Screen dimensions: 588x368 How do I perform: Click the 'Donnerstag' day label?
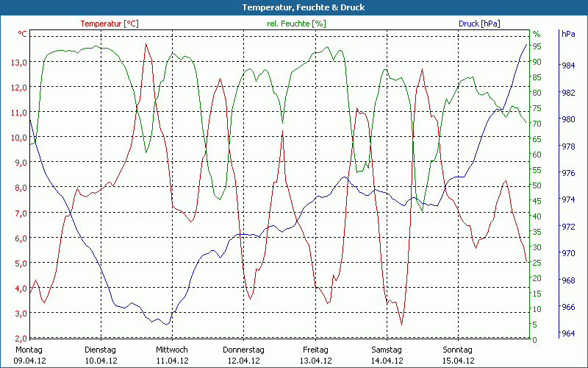tap(243, 350)
